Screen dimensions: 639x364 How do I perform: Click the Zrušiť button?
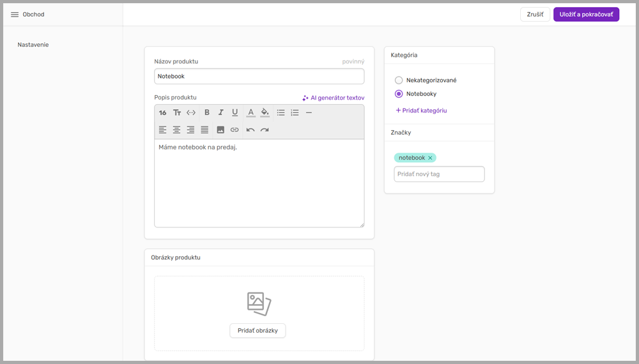(x=535, y=14)
